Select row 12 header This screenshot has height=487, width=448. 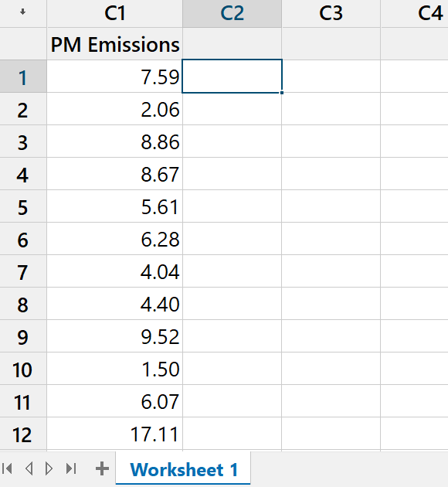click(x=23, y=434)
